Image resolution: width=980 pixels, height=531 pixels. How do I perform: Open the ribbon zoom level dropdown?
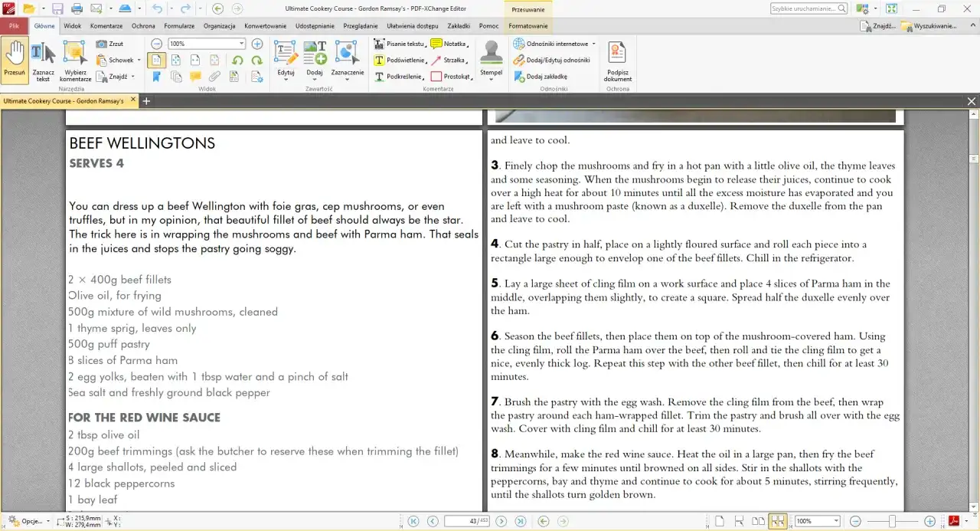point(241,44)
